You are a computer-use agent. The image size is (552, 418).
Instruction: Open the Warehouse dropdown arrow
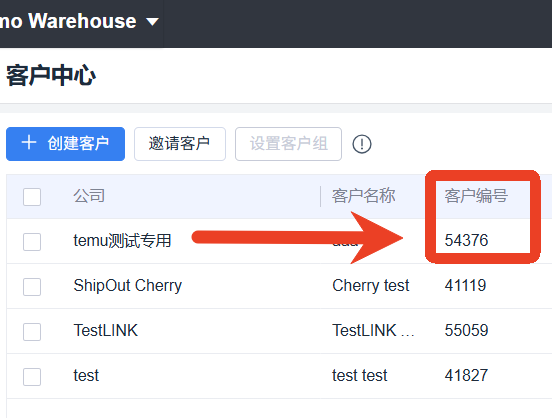pos(152,22)
